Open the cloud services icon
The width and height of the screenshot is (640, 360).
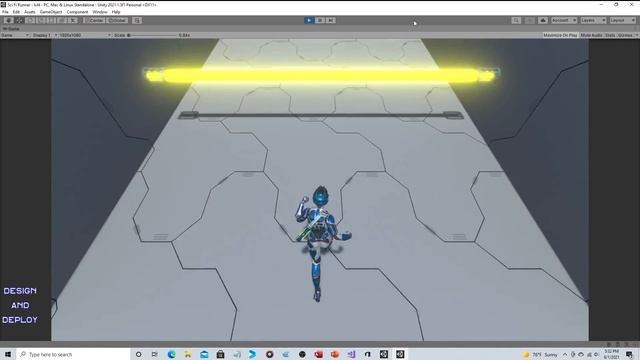(x=542, y=20)
